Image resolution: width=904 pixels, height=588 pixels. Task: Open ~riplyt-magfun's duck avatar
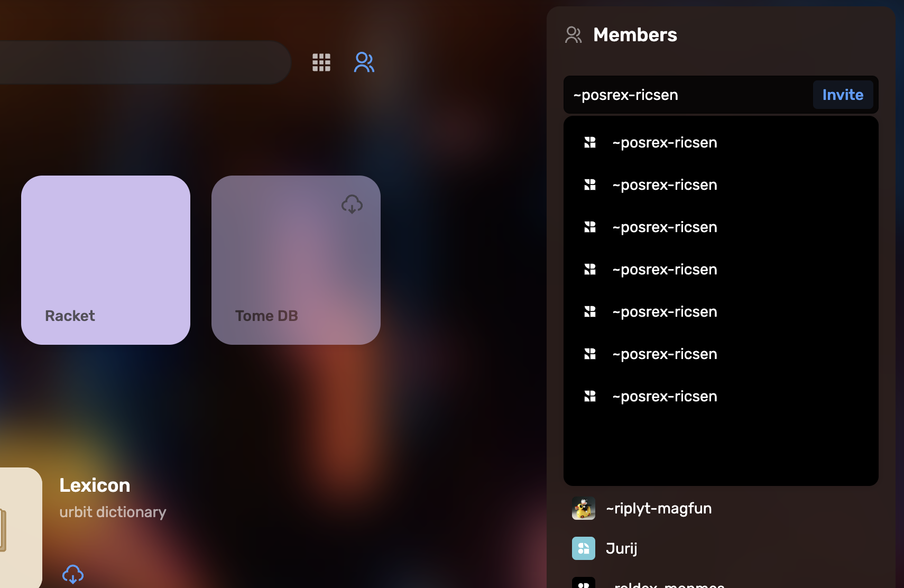584,508
